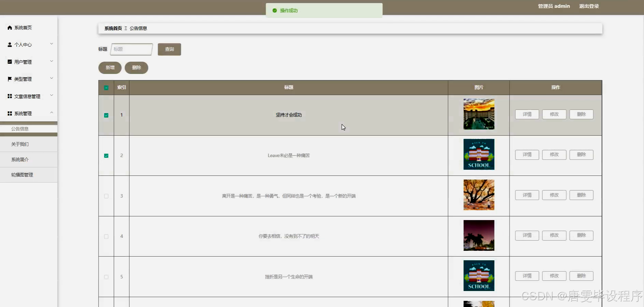The height and width of the screenshot is (307, 644).
Task: Click the 新增 add button
Action: pos(110,68)
